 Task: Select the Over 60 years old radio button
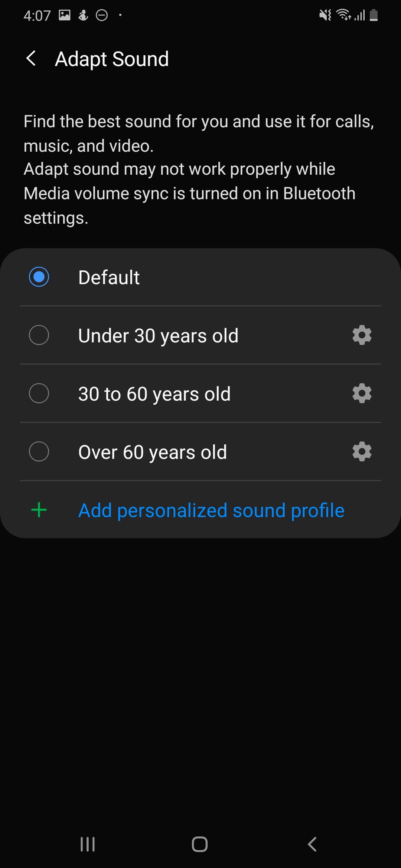tap(39, 451)
